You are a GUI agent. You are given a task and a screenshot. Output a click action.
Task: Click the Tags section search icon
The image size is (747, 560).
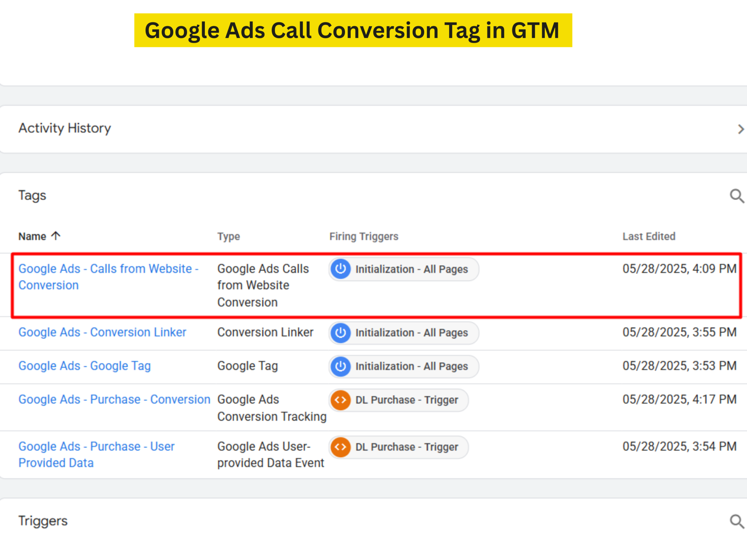[736, 196]
